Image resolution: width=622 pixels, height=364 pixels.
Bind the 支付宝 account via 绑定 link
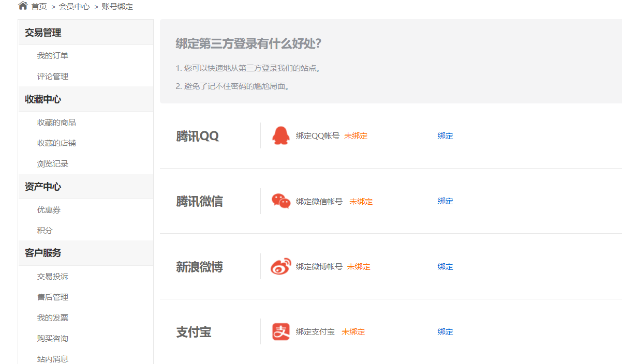(x=445, y=332)
